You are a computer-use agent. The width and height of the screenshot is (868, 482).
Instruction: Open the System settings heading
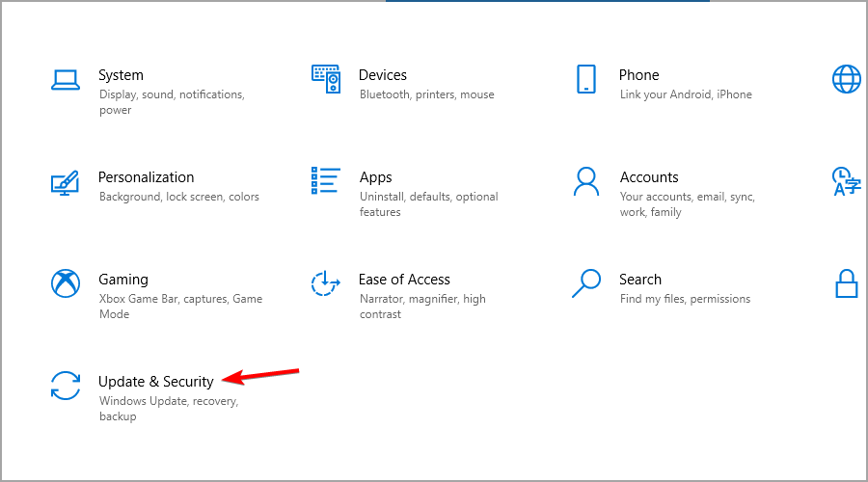click(121, 74)
